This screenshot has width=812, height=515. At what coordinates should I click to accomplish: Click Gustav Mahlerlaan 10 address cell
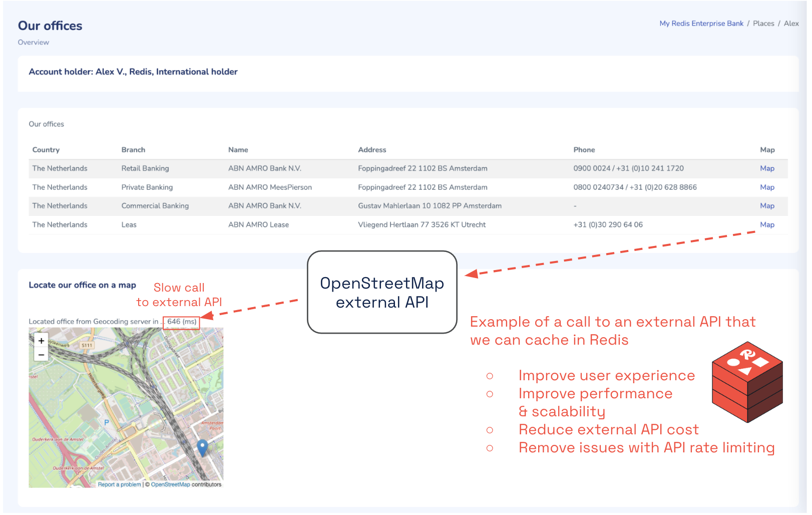[430, 206]
